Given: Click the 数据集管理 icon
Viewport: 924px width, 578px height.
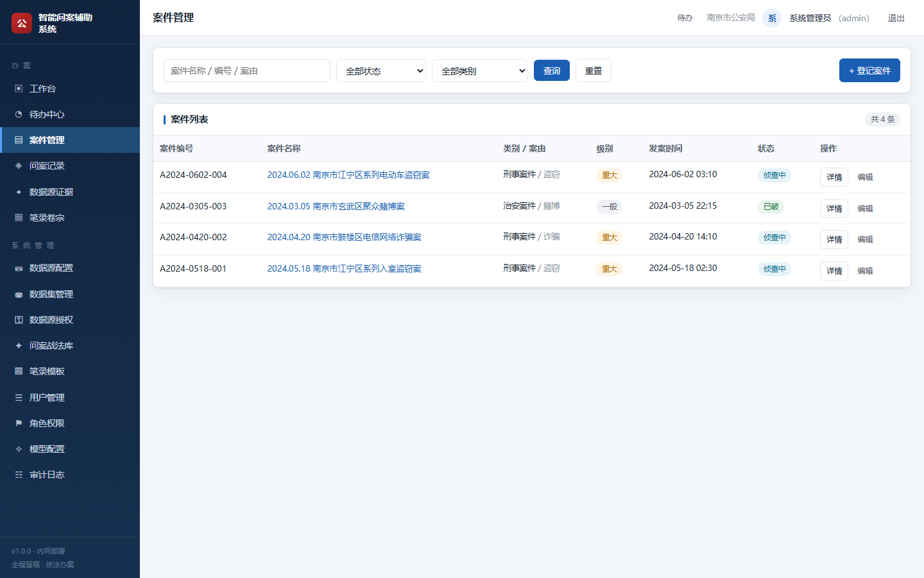Looking at the screenshot, I should [x=19, y=294].
